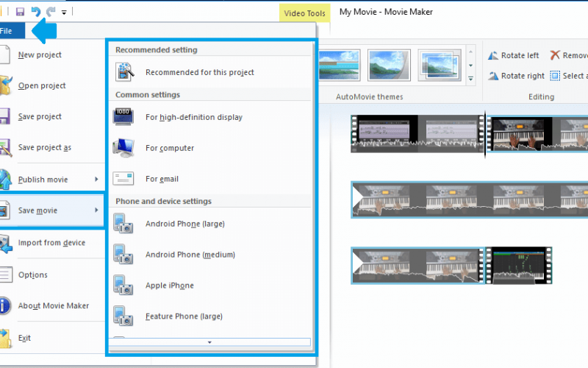Click the Options list icon

tap(6, 275)
